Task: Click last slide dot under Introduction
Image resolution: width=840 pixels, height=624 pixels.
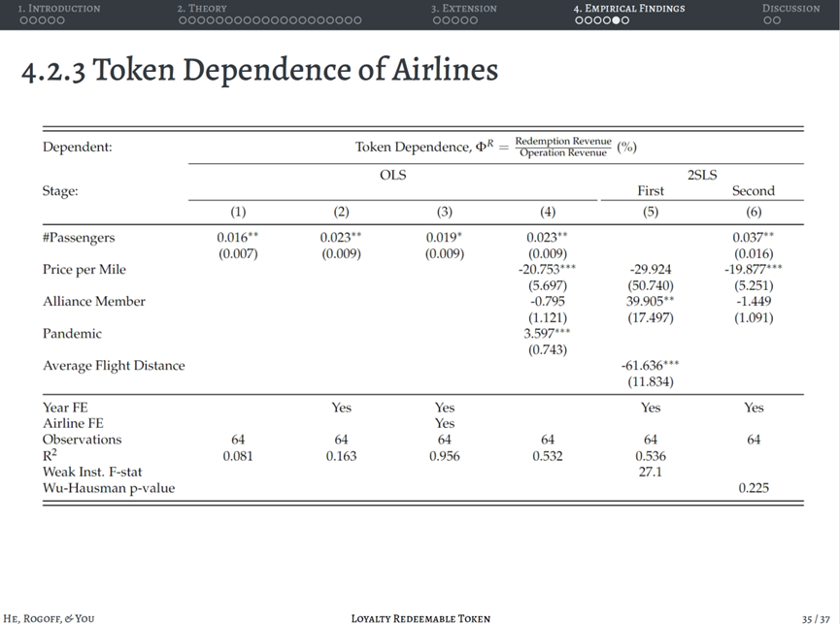Action: click(x=62, y=20)
